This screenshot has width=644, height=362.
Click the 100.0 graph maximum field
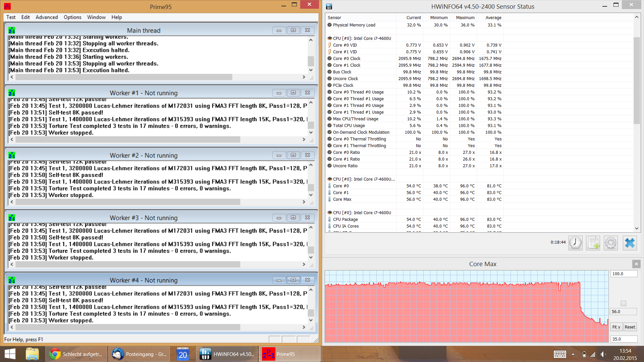(x=624, y=274)
